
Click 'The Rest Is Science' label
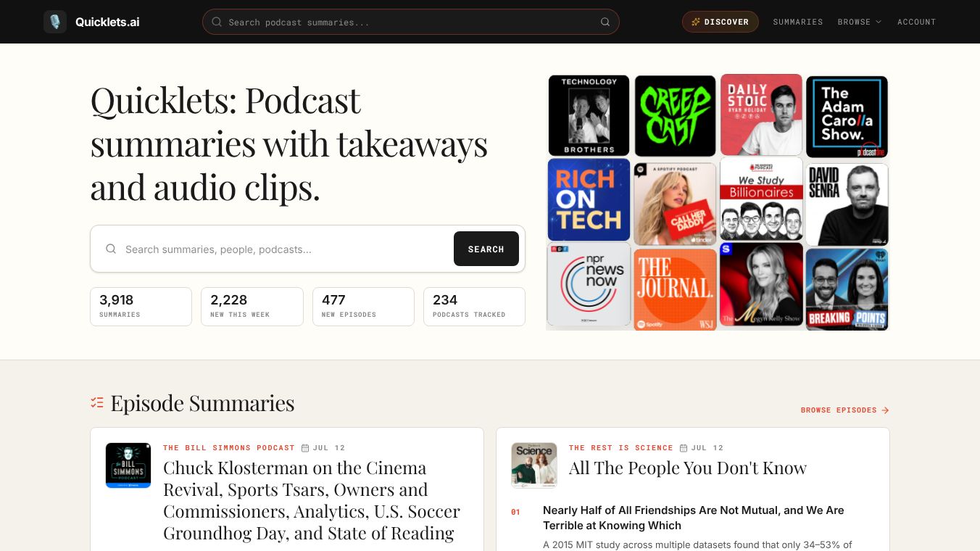(621, 448)
